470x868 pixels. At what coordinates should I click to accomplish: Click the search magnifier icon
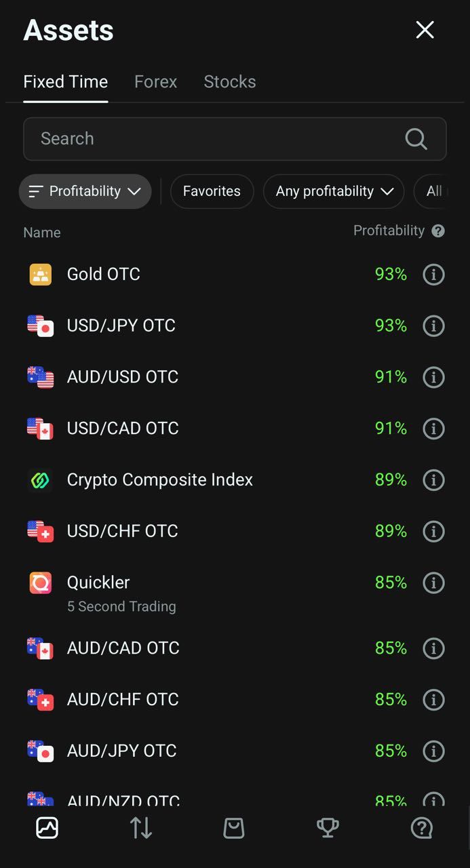click(x=416, y=139)
